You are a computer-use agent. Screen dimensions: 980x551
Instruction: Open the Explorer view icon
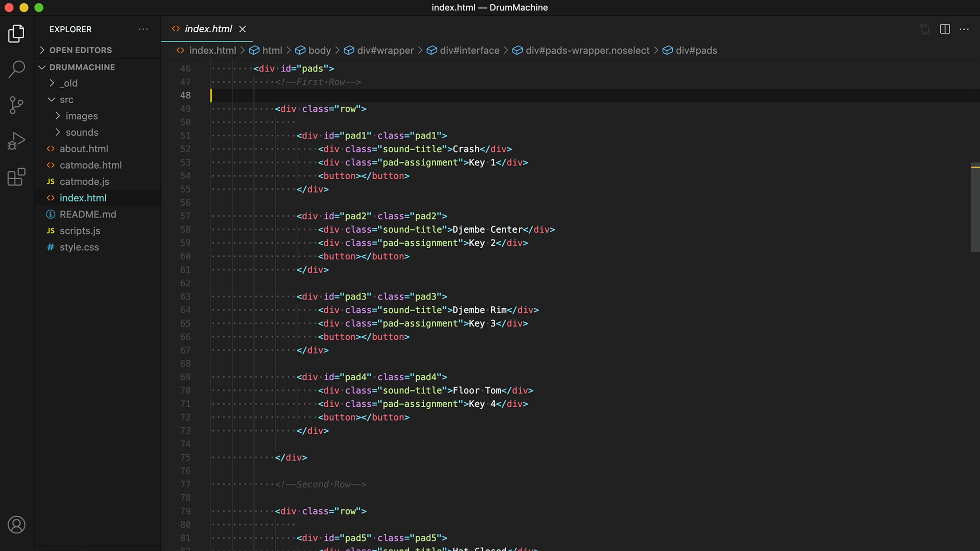click(x=16, y=34)
